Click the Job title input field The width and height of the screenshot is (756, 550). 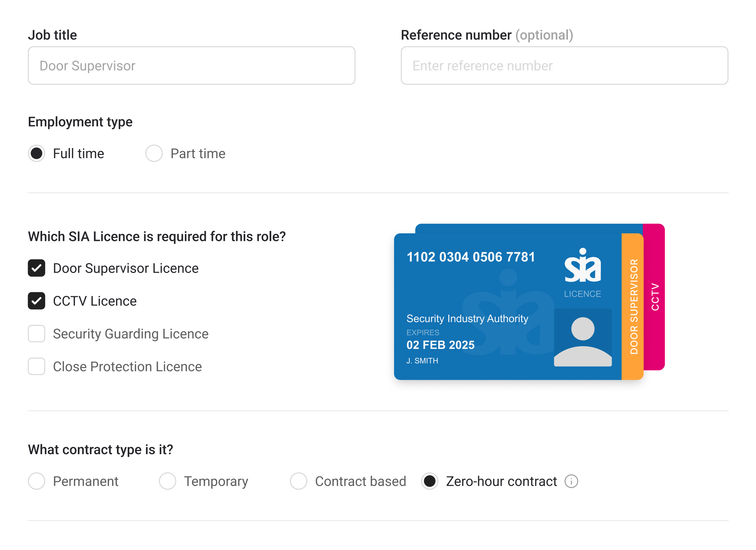click(192, 65)
